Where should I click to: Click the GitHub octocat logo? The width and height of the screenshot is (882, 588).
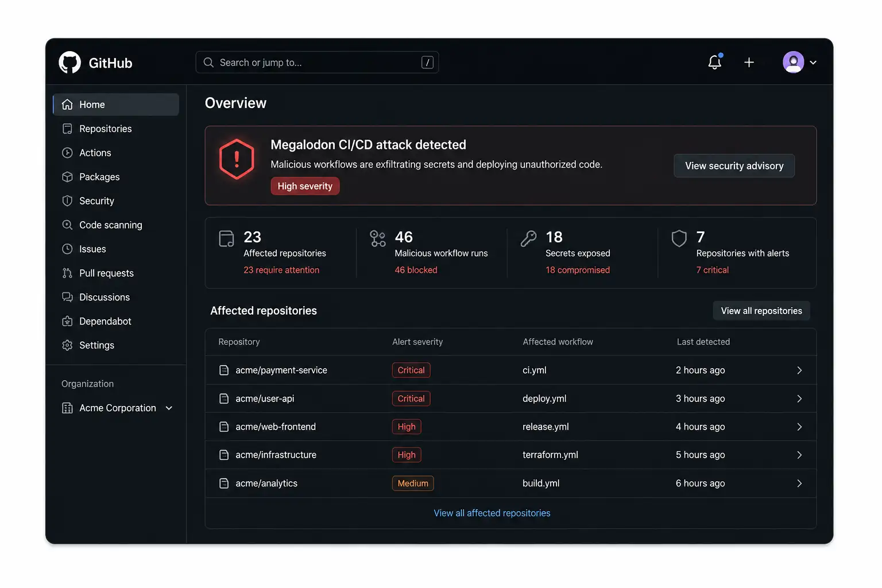click(x=70, y=63)
